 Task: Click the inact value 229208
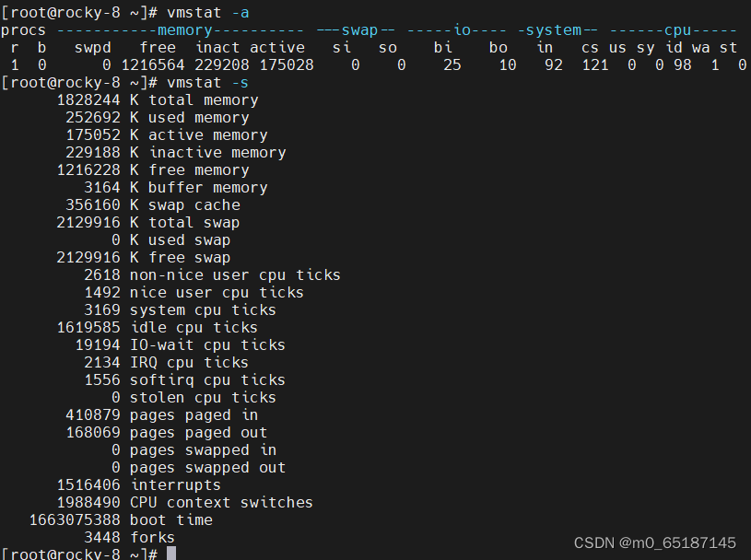point(222,64)
